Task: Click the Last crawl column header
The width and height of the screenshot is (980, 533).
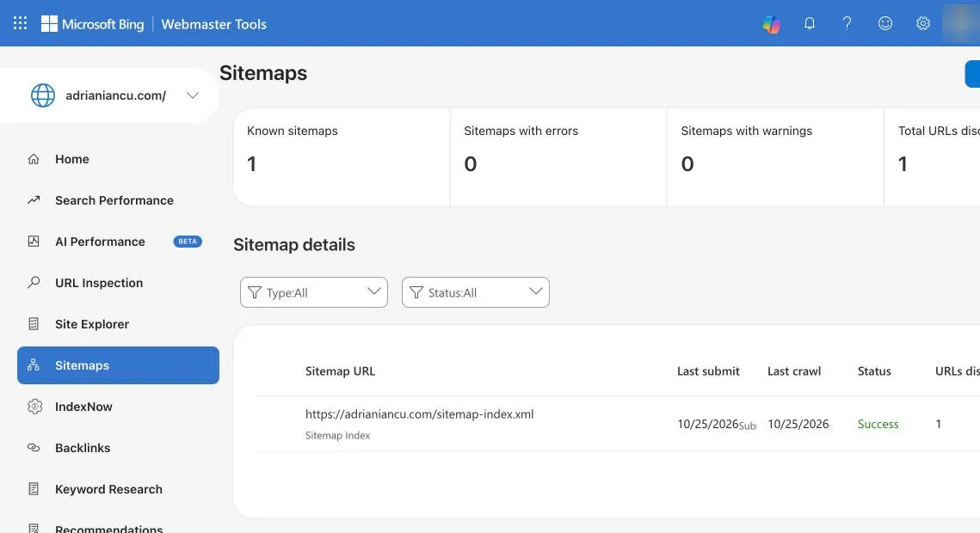Action: 794,371
